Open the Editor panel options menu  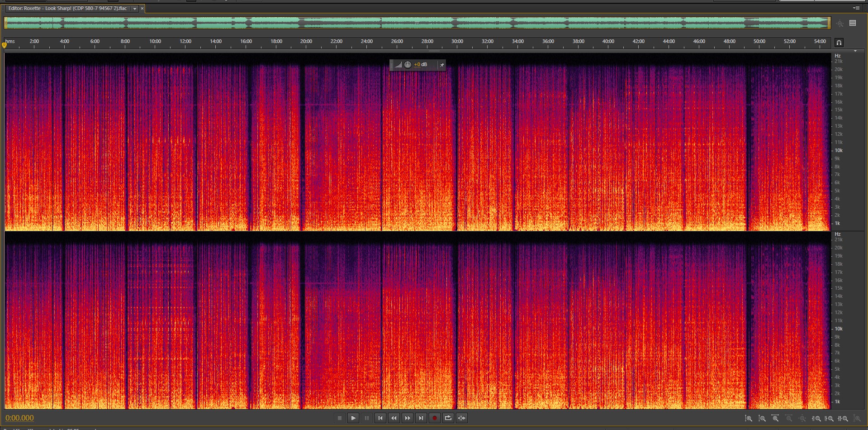tap(856, 8)
